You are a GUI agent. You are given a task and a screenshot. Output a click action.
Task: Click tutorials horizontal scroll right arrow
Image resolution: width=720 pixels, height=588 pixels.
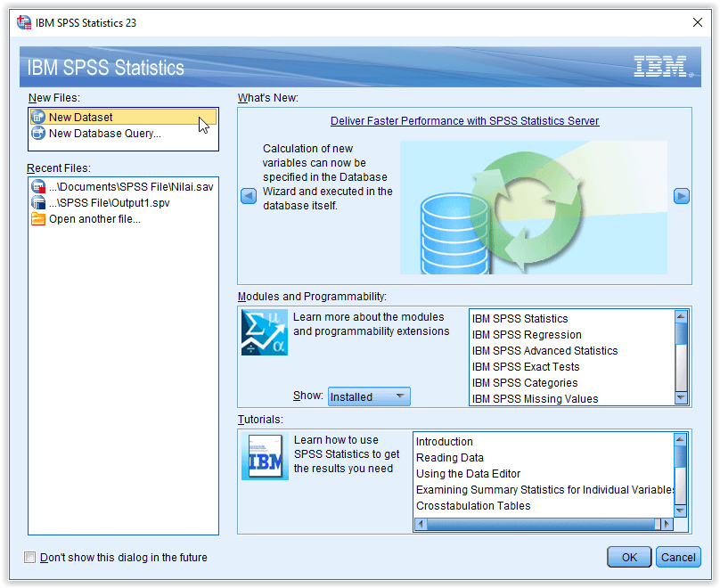(667, 524)
